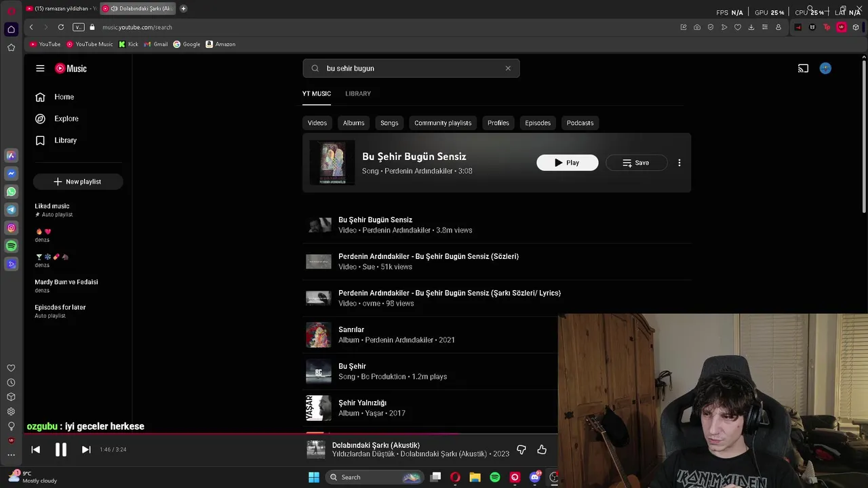Switch to the LIBRARY tab

coord(358,94)
